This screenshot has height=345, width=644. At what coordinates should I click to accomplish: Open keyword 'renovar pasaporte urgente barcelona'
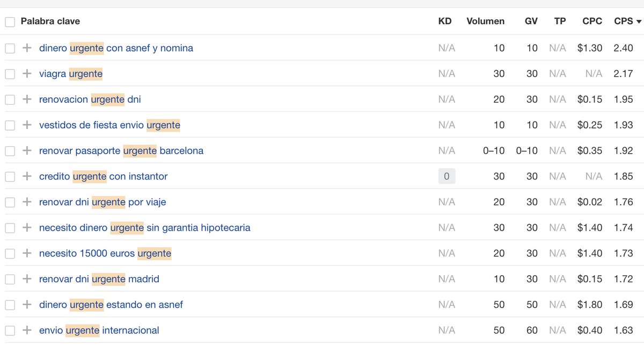tap(121, 151)
